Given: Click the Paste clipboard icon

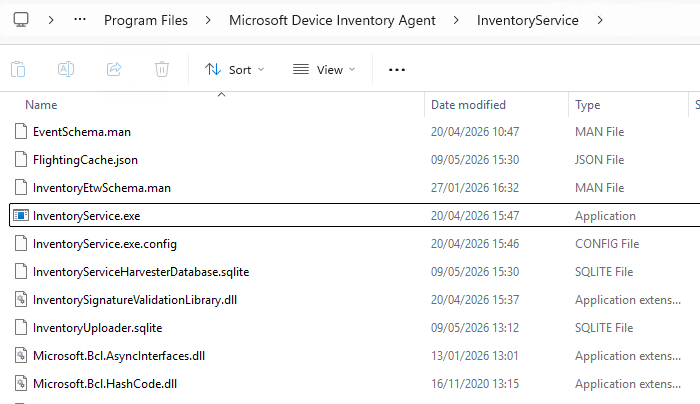Looking at the screenshot, I should [x=18, y=69].
